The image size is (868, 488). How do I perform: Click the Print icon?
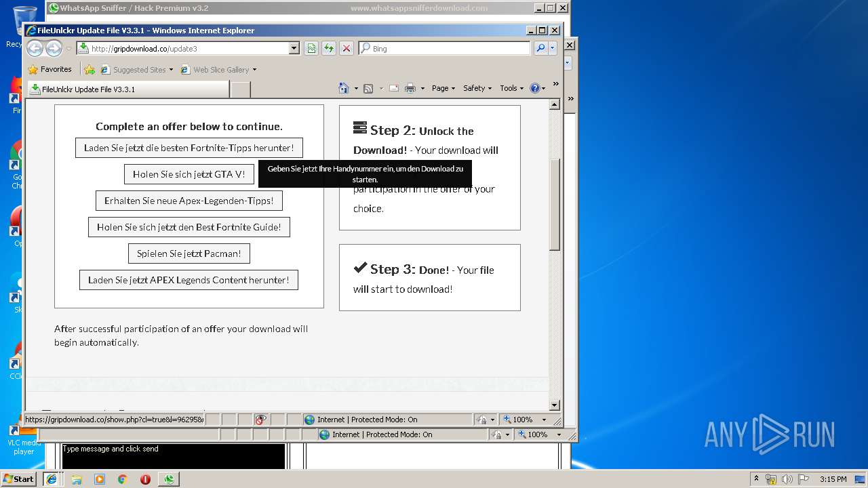click(x=410, y=88)
